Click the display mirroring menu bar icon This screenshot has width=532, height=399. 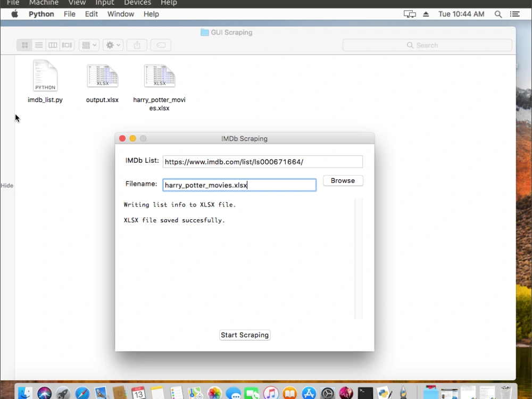(x=410, y=14)
